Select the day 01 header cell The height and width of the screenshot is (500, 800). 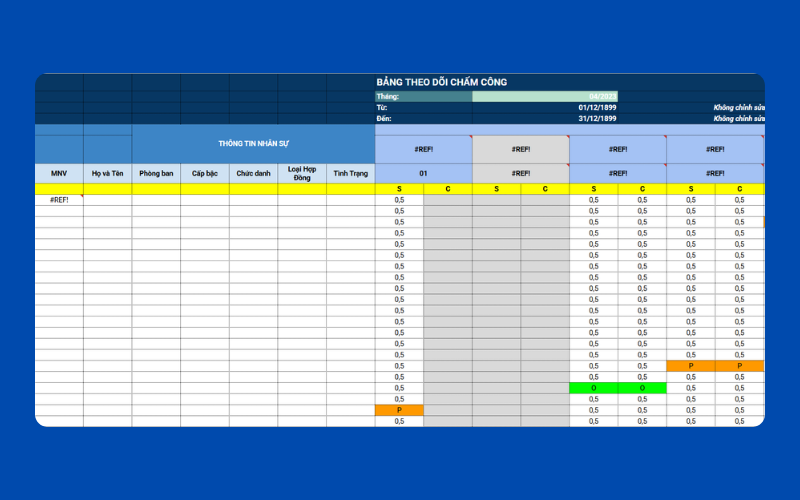(423, 173)
